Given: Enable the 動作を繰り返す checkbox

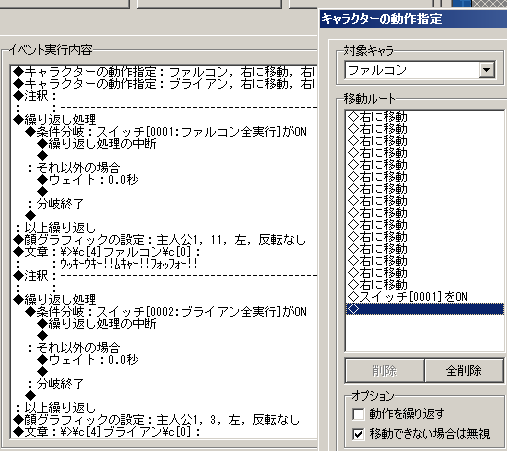Looking at the screenshot, I should [358, 414].
